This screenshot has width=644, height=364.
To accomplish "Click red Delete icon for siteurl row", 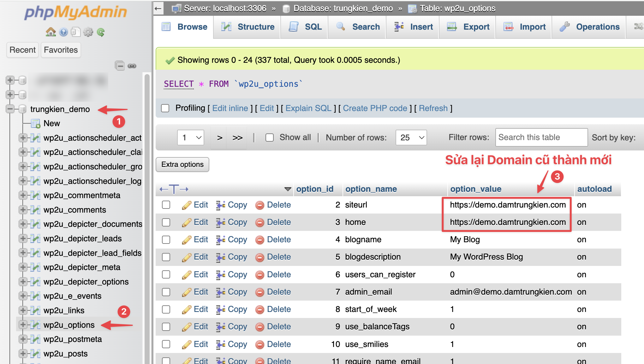I will click(259, 205).
